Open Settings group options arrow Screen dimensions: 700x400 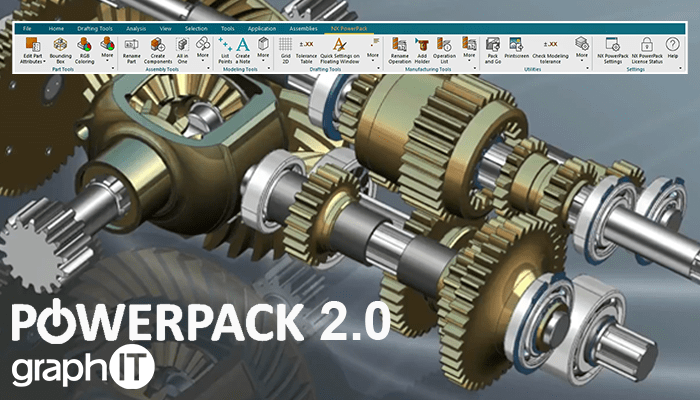pyautogui.click(x=680, y=69)
